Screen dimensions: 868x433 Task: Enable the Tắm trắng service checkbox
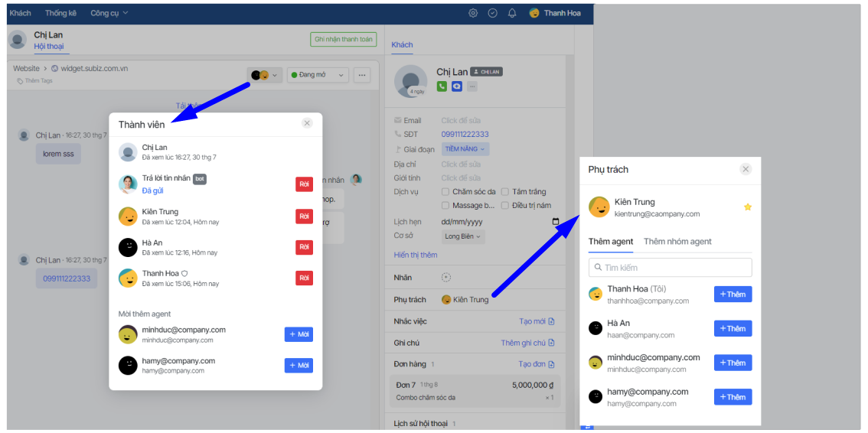click(x=505, y=192)
